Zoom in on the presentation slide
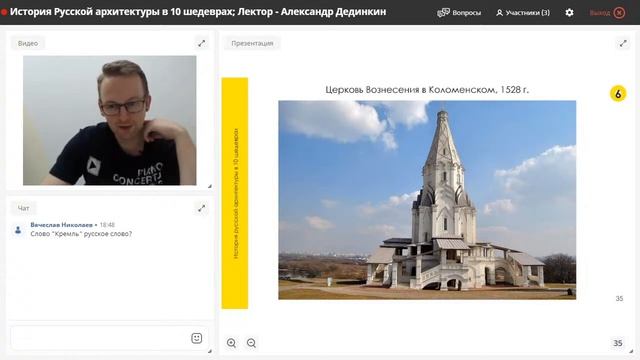640x360 pixels. point(231,343)
